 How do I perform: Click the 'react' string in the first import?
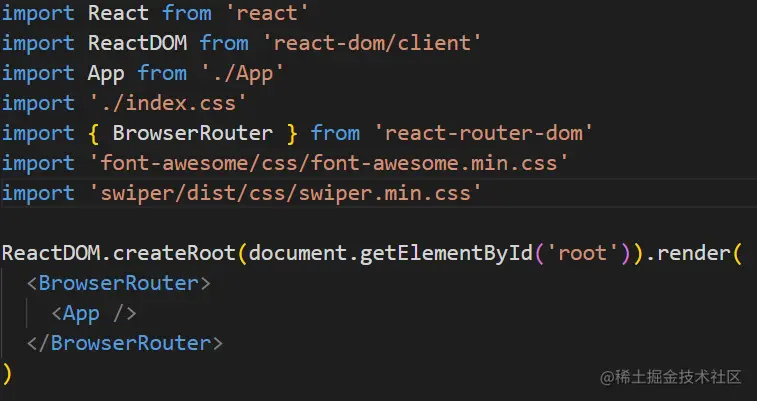tap(266, 13)
